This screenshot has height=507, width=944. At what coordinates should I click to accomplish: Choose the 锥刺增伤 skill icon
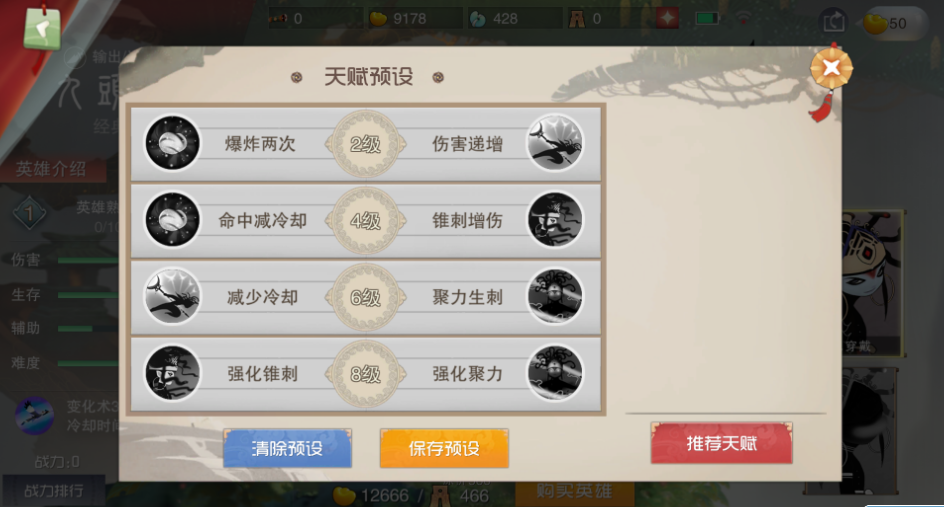click(554, 220)
